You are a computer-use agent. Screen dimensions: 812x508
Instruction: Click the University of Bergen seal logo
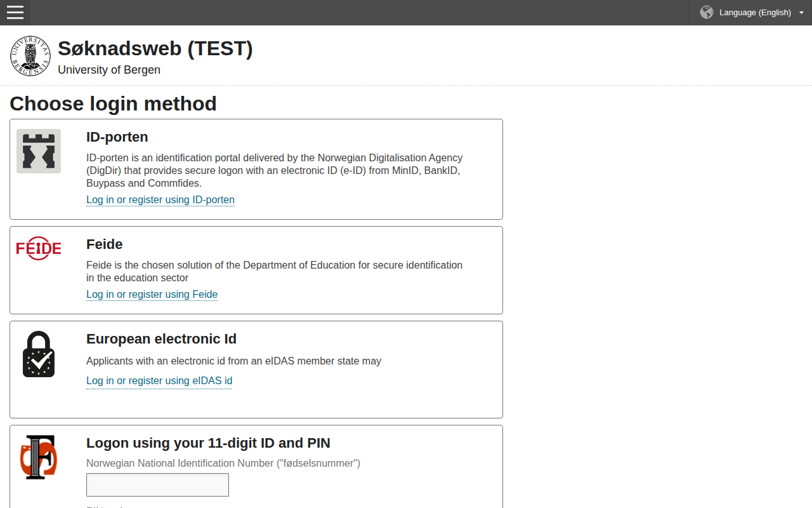pyautogui.click(x=30, y=55)
